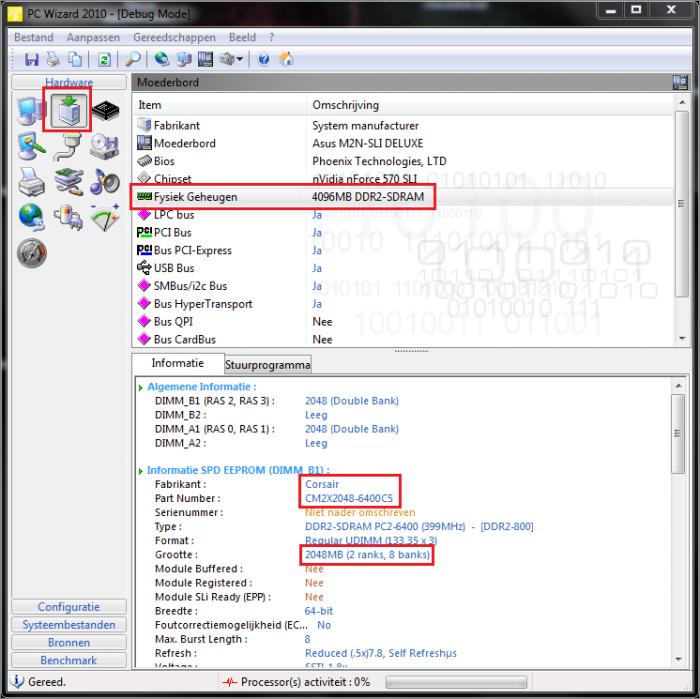Select the Bus HyperTransport row

[403, 304]
